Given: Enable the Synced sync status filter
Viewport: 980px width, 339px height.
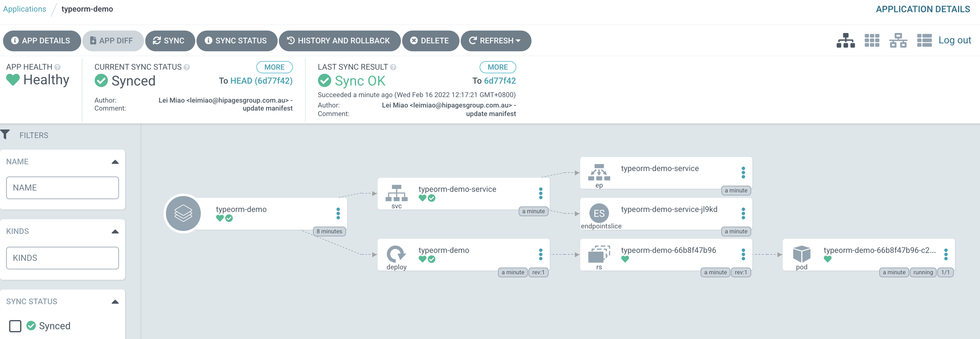Looking at the screenshot, I should coord(15,326).
